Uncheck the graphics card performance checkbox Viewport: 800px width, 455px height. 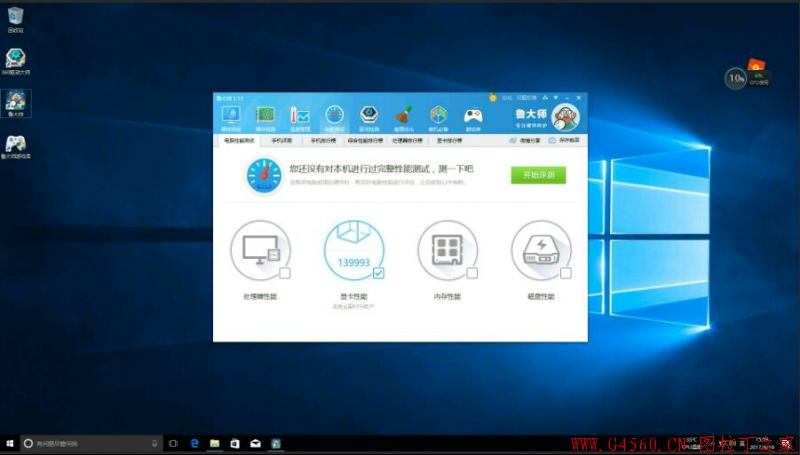[x=378, y=273]
